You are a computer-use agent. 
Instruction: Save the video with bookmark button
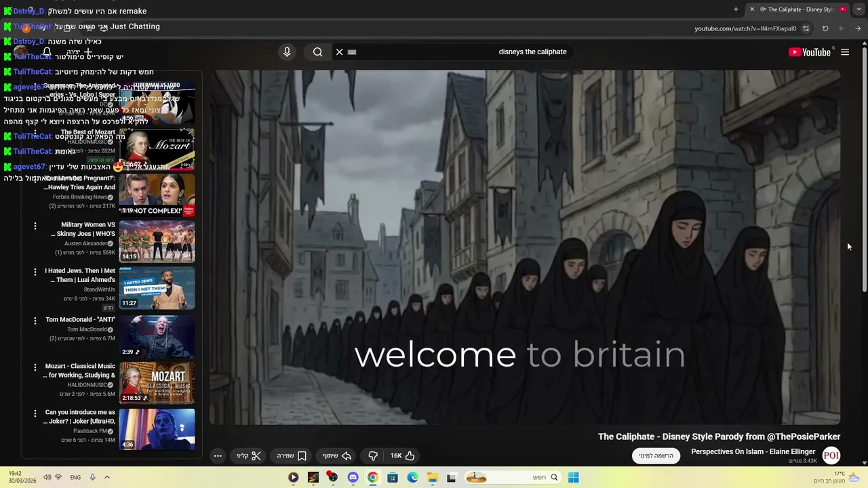point(292,456)
